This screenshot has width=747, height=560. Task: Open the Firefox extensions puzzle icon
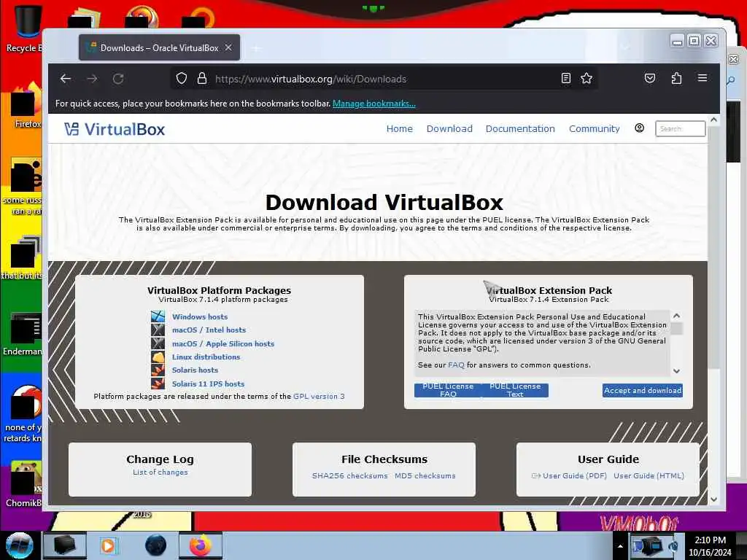click(x=676, y=78)
